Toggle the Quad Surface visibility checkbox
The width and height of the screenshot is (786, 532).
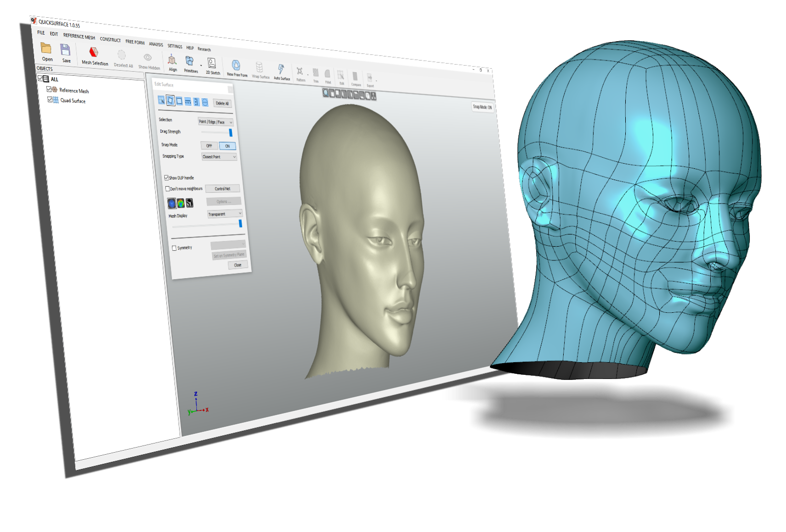tap(50, 100)
